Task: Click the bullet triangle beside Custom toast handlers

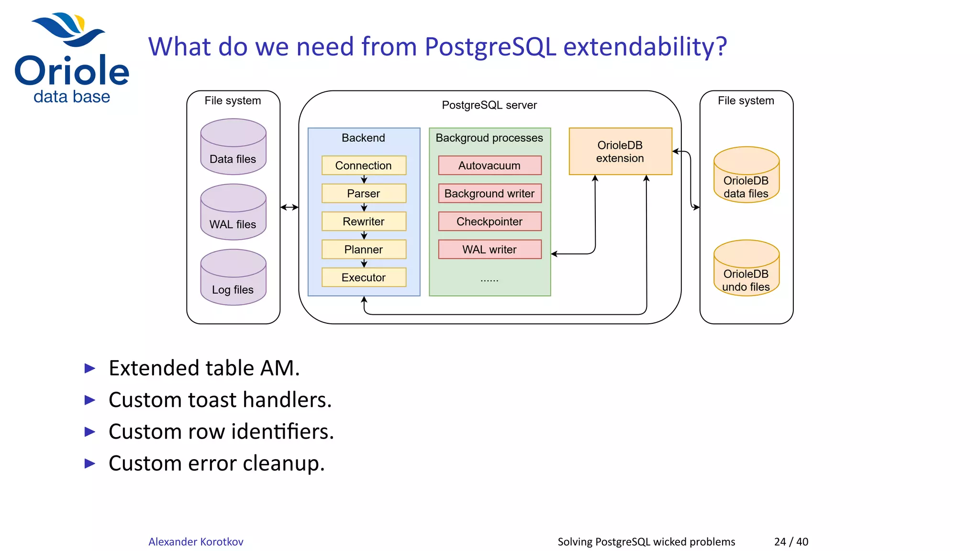Action: [x=90, y=400]
